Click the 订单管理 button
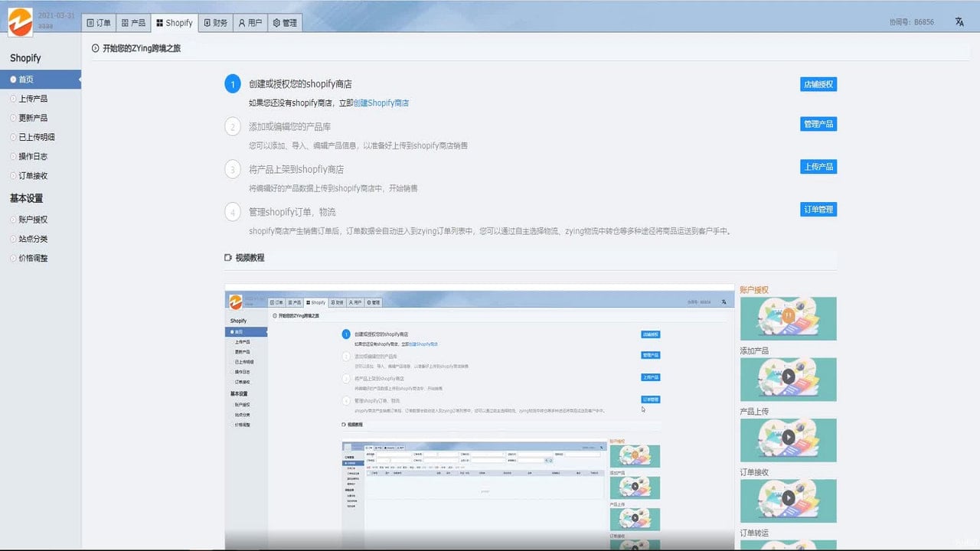 [818, 210]
